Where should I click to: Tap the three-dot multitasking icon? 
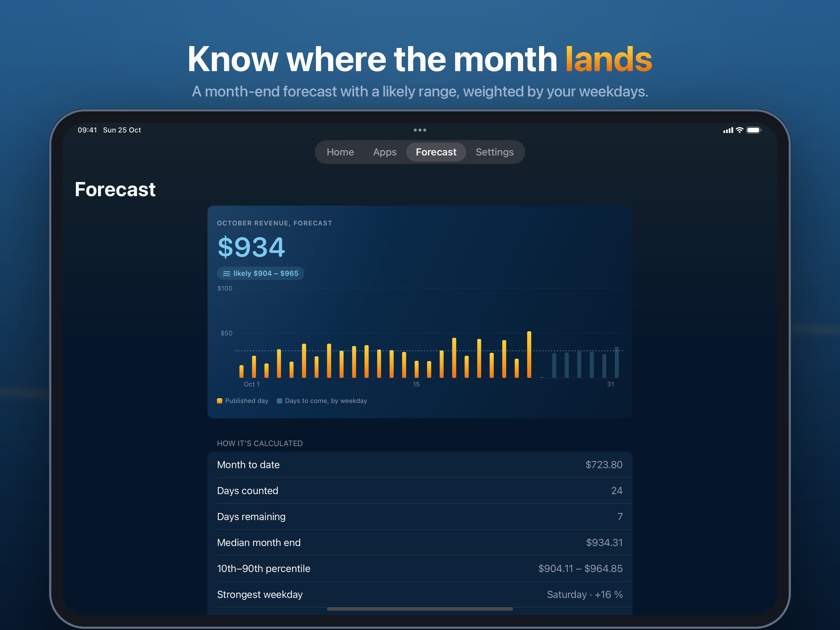pos(420,130)
